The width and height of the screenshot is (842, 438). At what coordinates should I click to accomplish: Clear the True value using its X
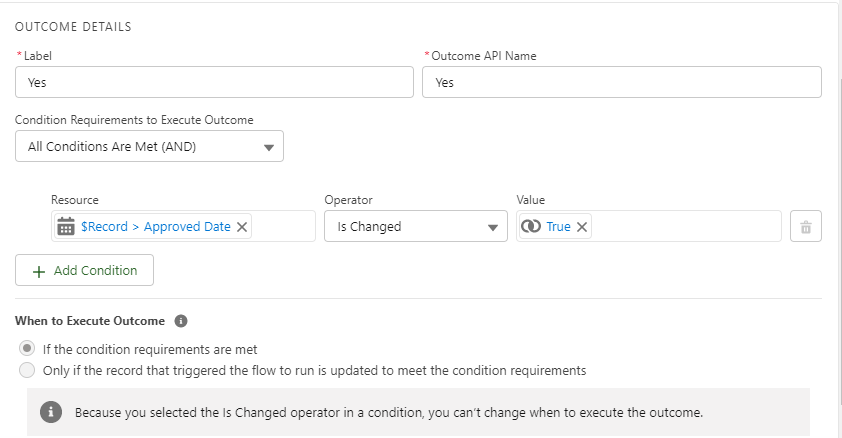582,227
